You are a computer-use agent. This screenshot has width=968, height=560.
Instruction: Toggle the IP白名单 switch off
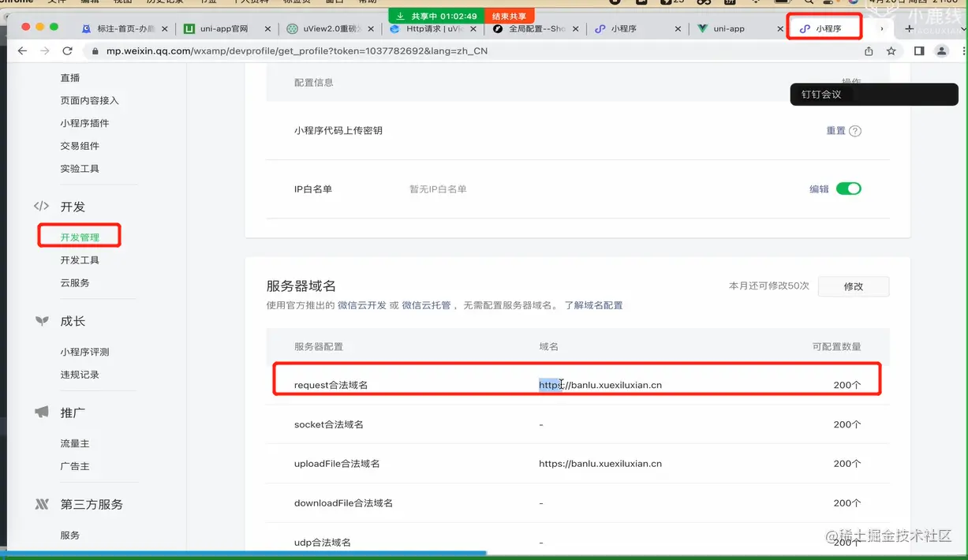(849, 189)
